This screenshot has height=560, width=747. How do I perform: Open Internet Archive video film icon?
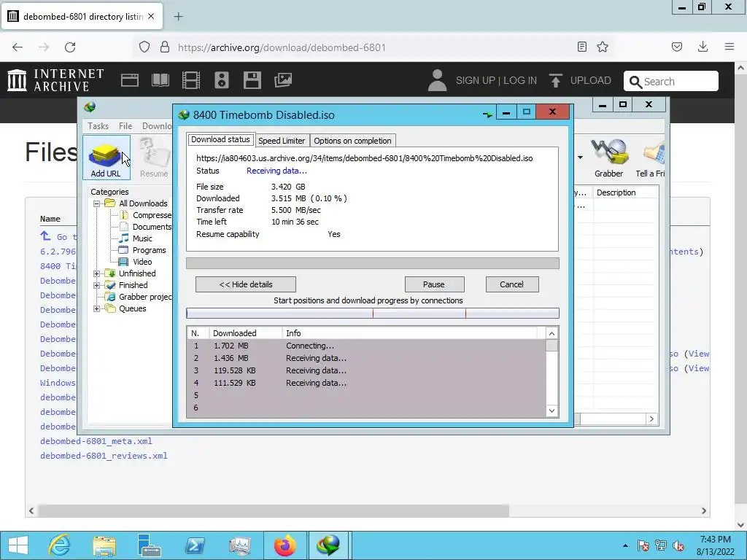[x=191, y=80]
